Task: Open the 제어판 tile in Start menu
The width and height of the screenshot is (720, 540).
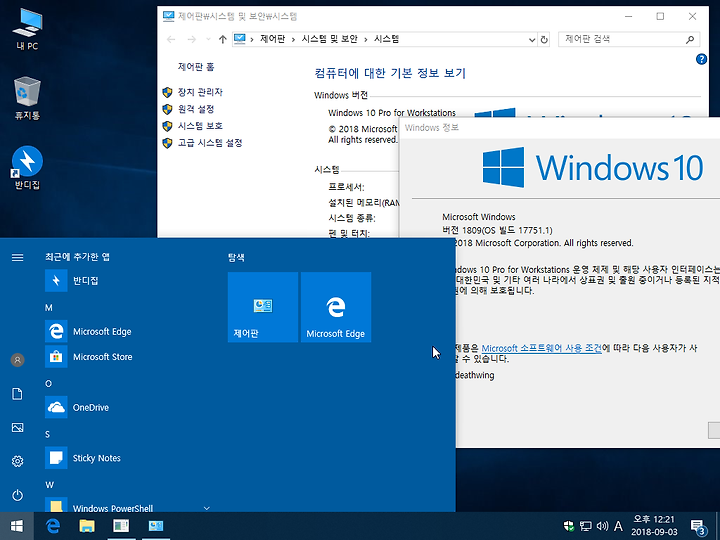Action: (263, 307)
